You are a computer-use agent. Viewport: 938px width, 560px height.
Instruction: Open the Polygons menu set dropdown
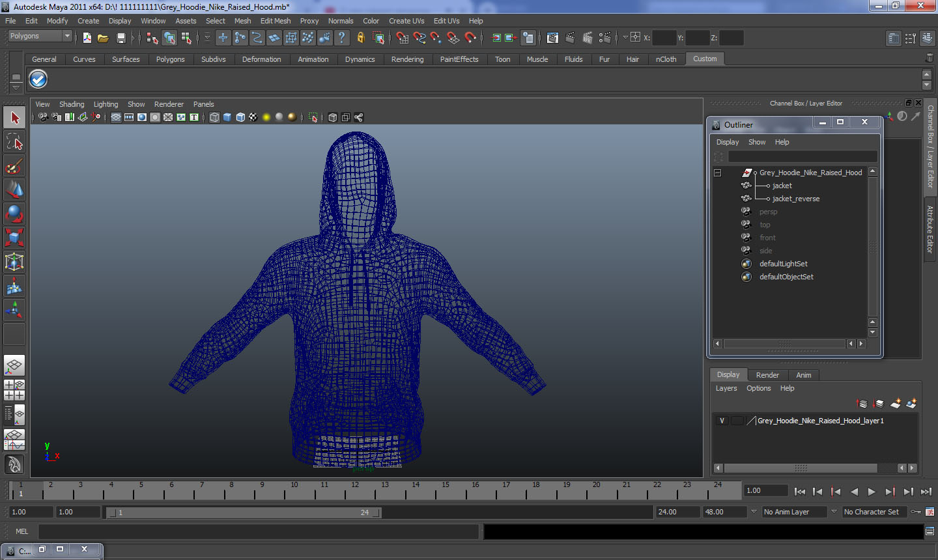click(39, 36)
